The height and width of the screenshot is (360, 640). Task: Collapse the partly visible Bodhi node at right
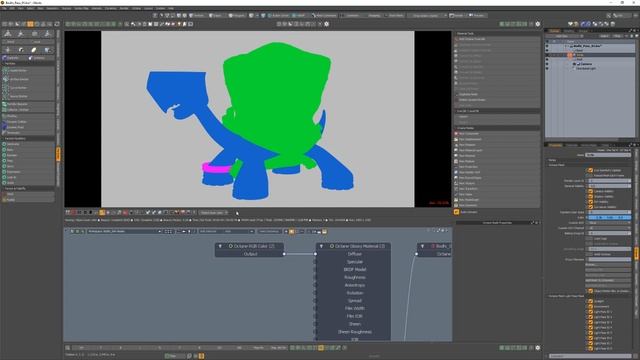pos(422,246)
